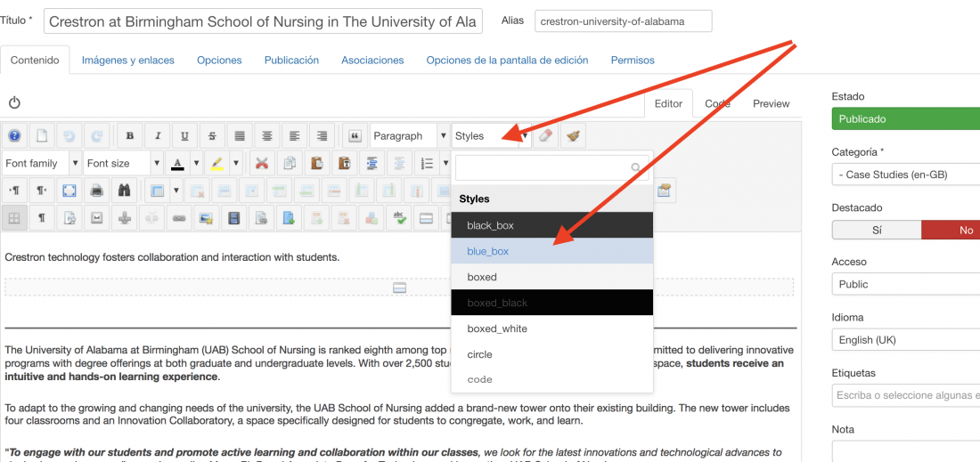Open find and replace binoculars
This screenshot has width=980, height=462.
point(124,190)
